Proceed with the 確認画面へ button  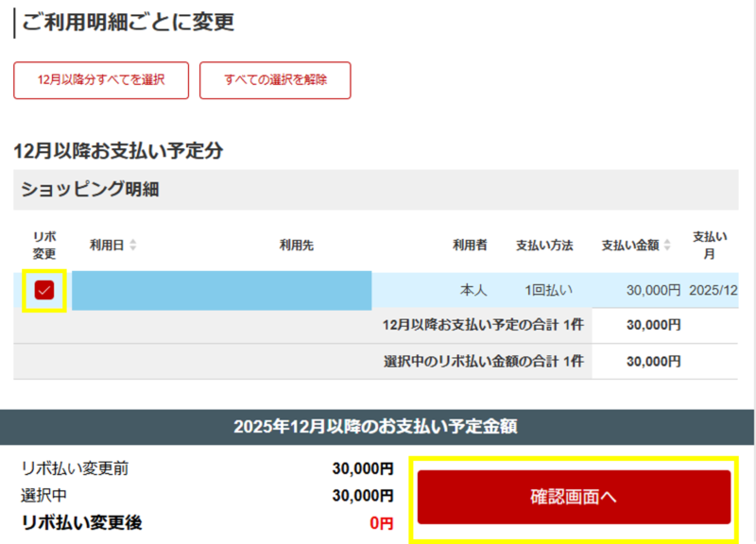(x=574, y=497)
